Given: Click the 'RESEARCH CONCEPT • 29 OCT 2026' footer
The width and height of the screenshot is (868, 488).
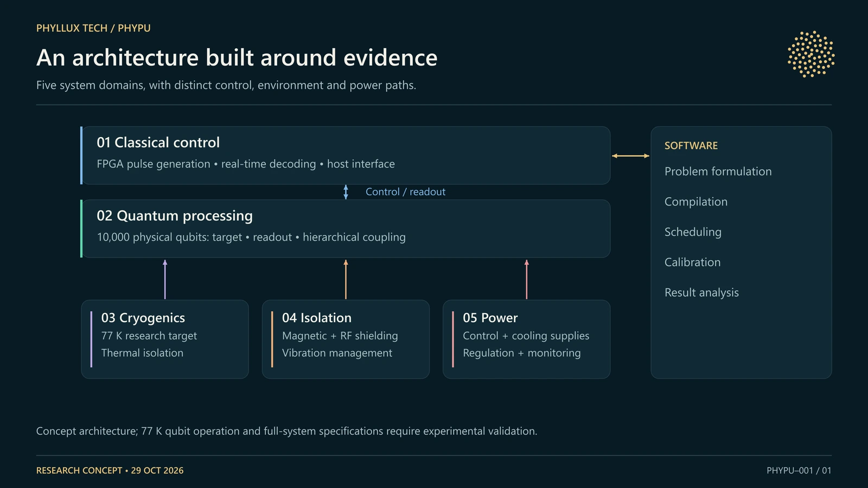Looking at the screenshot, I should pyautogui.click(x=110, y=471).
